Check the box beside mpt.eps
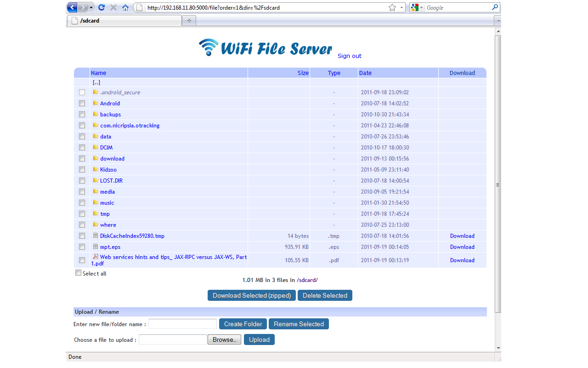 pyautogui.click(x=82, y=247)
